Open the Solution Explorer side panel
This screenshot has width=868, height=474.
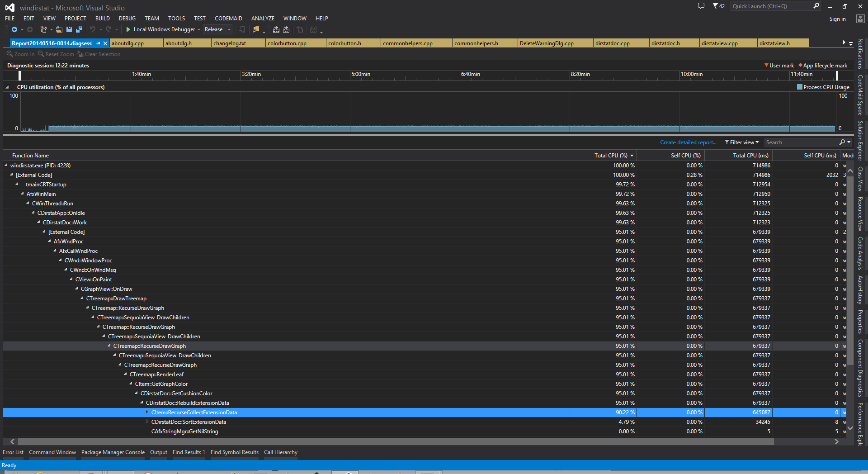coord(860,141)
